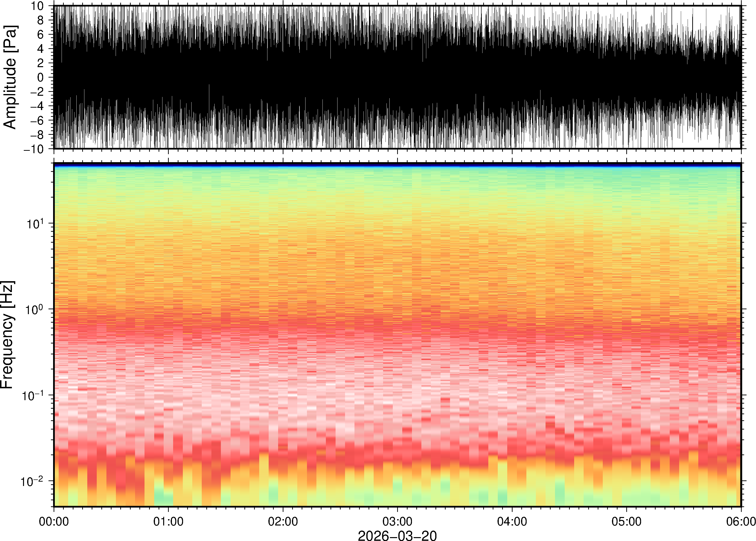Viewport: 756px width, 541px height.
Task: Click the 10⁻¹ frequency tick label
Action: point(33,396)
